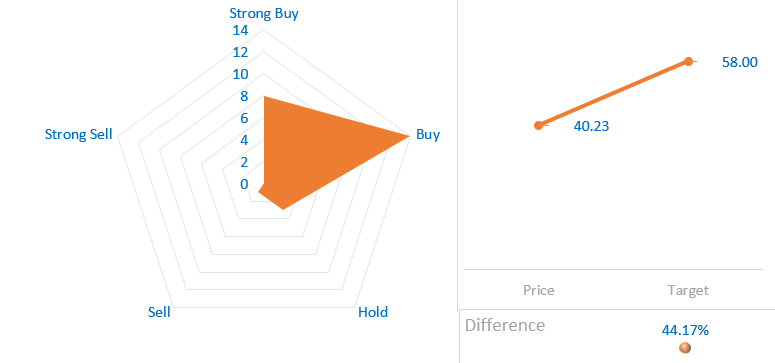Screen dimensions: 775x363
Task: Select the Price category axis label
Action: (539, 290)
